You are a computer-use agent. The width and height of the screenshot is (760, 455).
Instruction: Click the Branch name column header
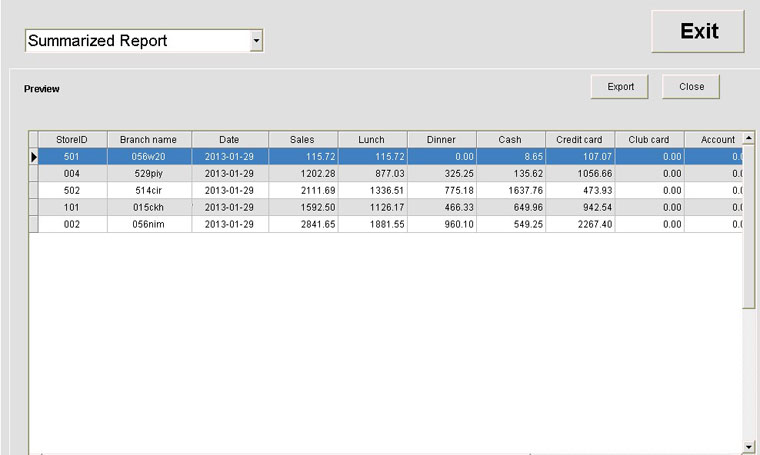tap(149, 140)
